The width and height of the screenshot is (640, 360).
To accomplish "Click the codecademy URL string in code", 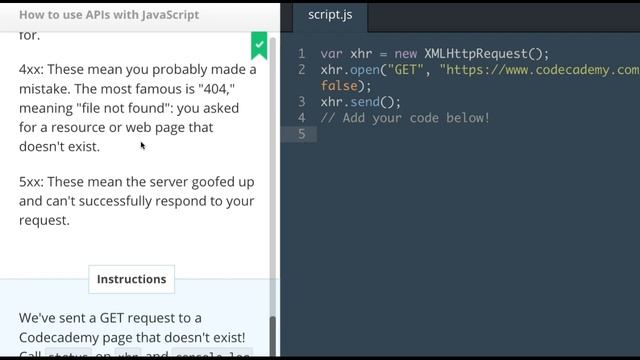I will 539,70.
